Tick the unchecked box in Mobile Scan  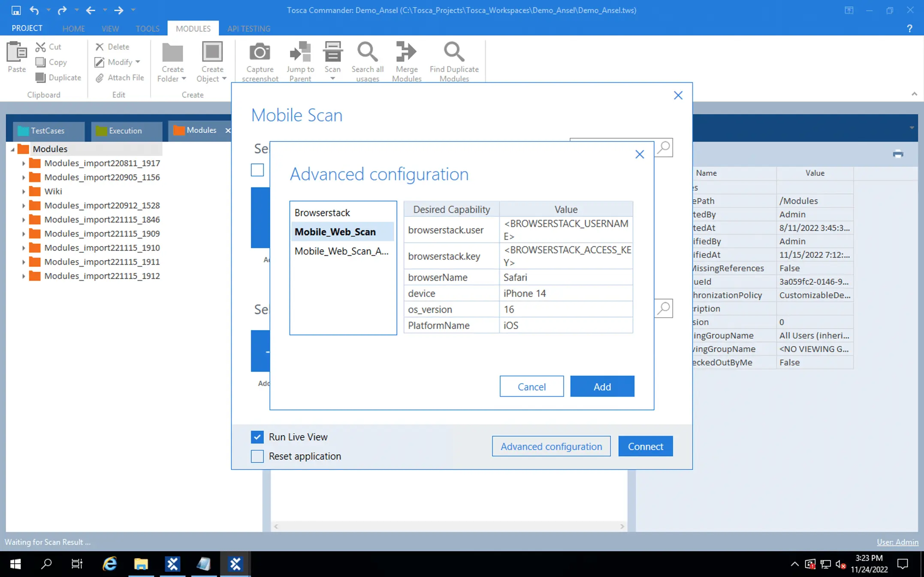coord(257,170)
